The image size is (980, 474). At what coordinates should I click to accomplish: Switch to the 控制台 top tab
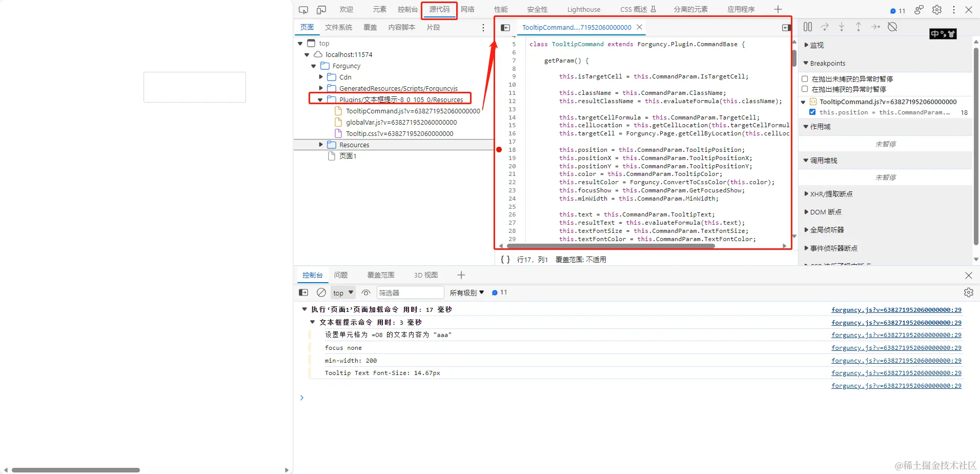[x=407, y=9]
